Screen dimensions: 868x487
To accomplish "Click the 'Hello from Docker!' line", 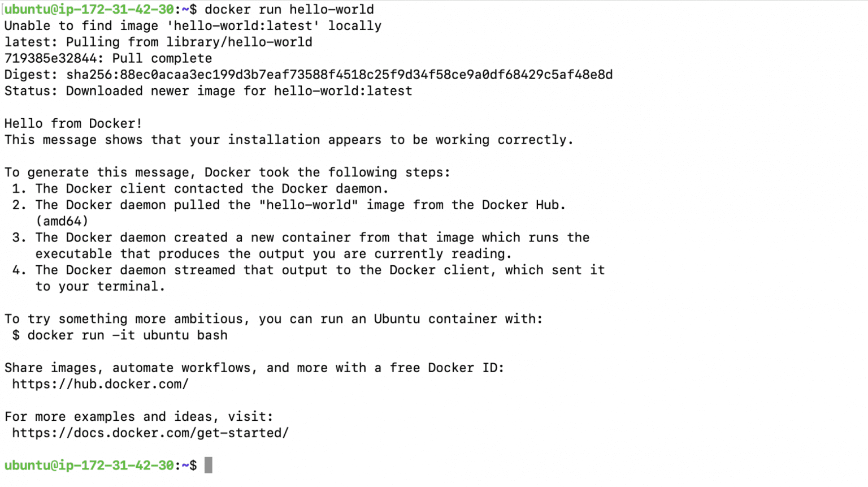I will tap(73, 123).
